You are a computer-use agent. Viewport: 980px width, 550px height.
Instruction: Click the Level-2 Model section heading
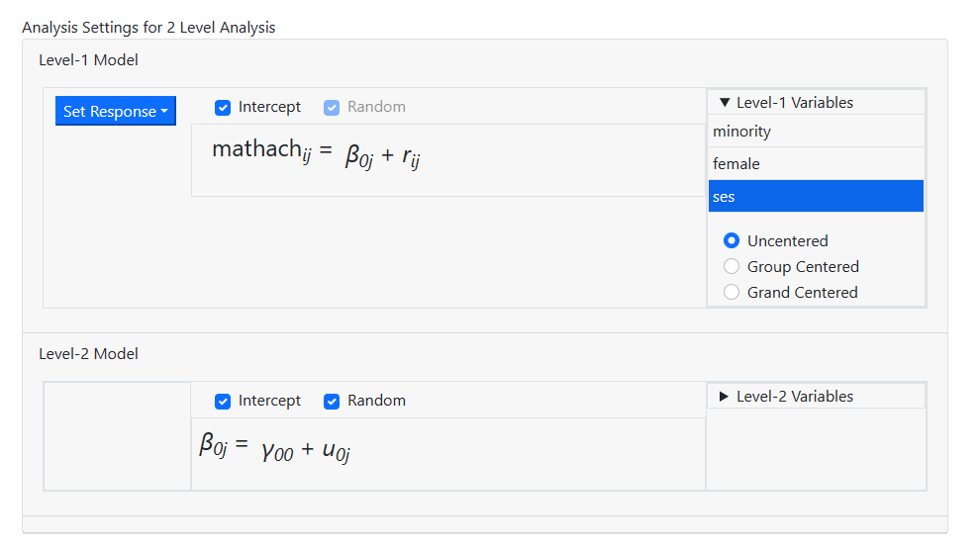88,354
